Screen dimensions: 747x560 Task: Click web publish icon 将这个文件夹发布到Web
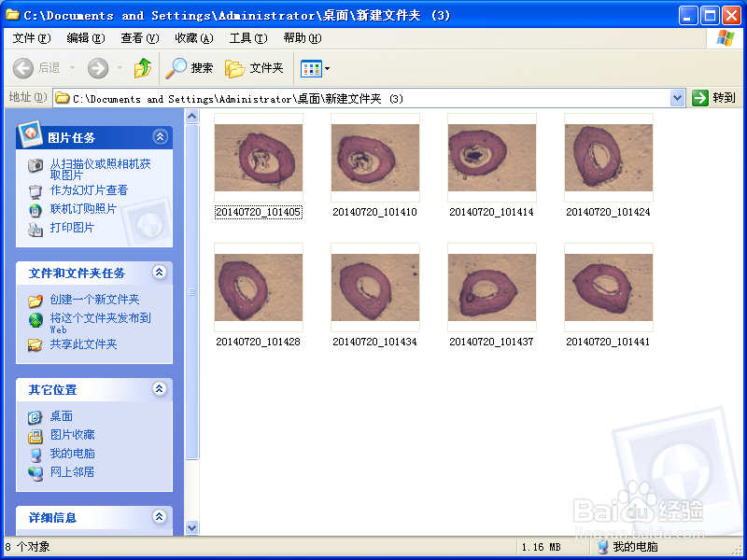pyautogui.click(x=35, y=320)
